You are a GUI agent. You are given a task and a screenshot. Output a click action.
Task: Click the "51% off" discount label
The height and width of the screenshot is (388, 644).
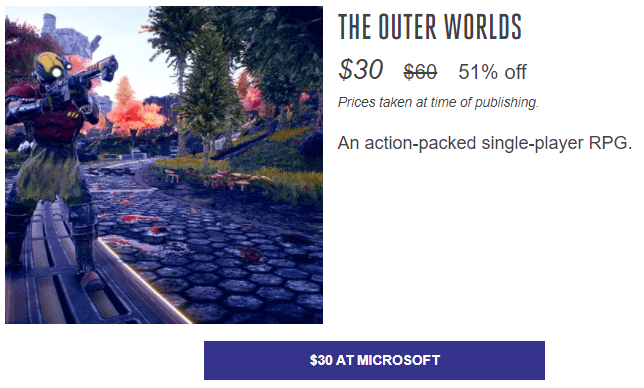pyautogui.click(x=492, y=72)
